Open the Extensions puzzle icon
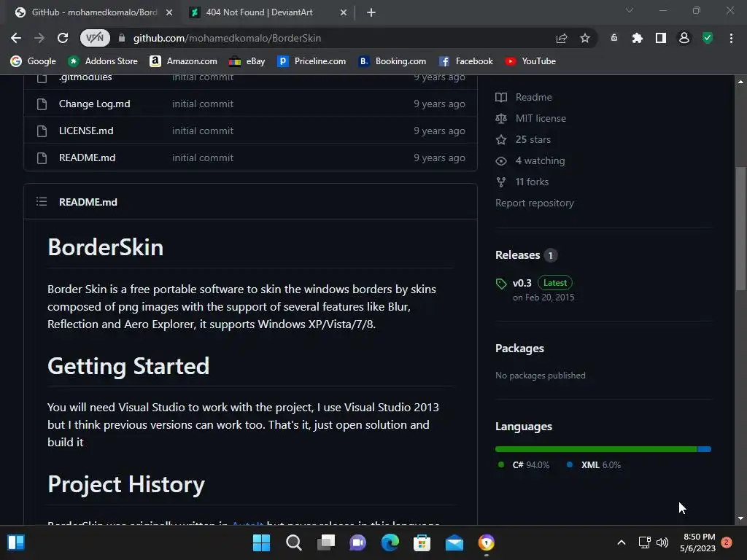The image size is (747, 560). click(638, 38)
